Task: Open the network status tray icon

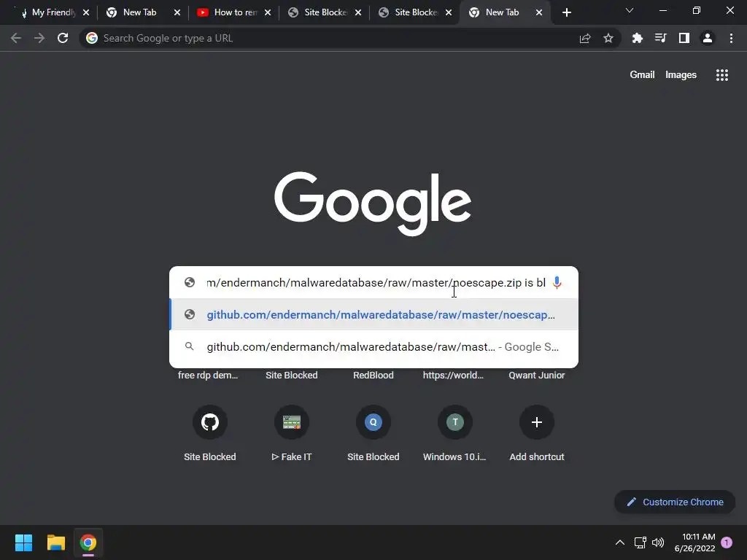Action: (x=640, y=542)
